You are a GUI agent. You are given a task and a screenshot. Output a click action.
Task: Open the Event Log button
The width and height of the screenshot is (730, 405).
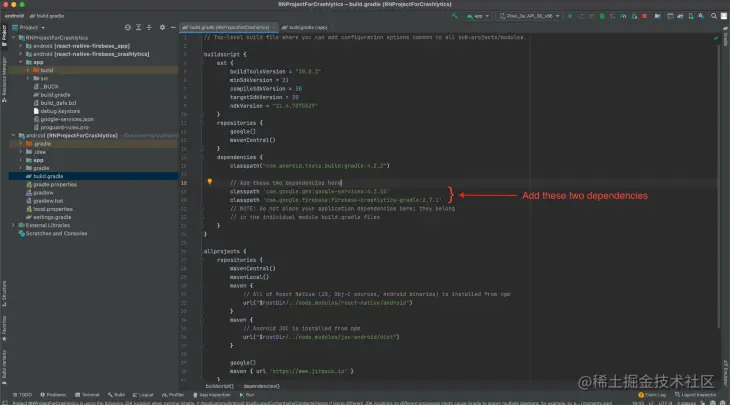click(652, 395)
